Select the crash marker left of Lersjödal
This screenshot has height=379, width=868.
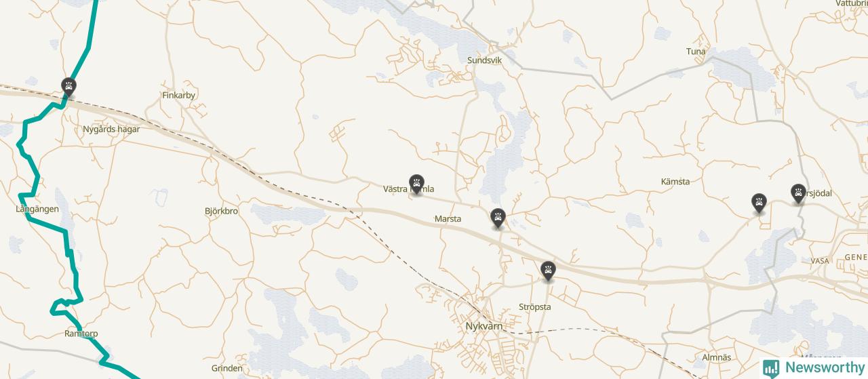coord(759,202)
